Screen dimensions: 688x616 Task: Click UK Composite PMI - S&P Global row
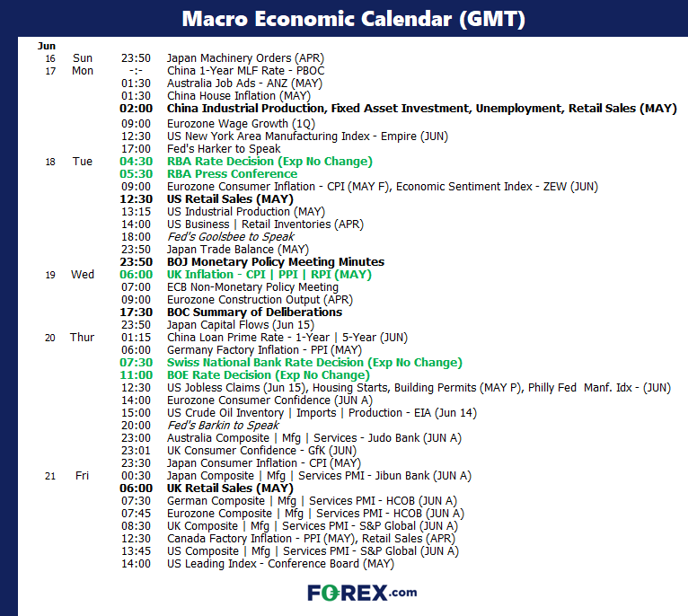313,526
